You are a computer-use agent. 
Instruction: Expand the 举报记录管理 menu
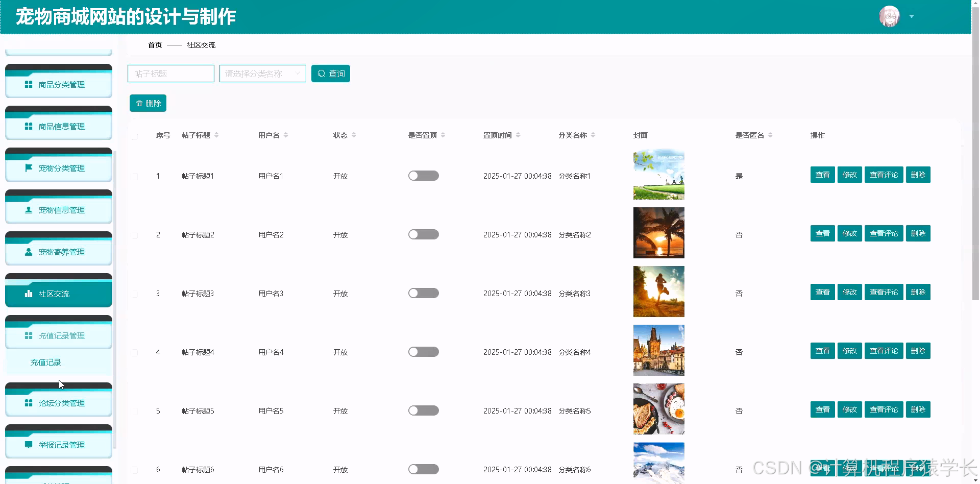59,442
